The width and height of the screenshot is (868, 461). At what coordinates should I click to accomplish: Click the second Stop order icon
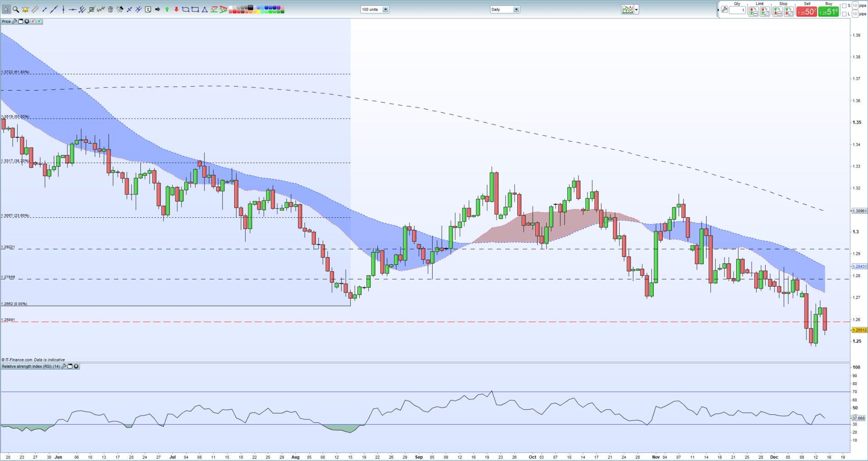pyautogui.click(x=789, y=11)
